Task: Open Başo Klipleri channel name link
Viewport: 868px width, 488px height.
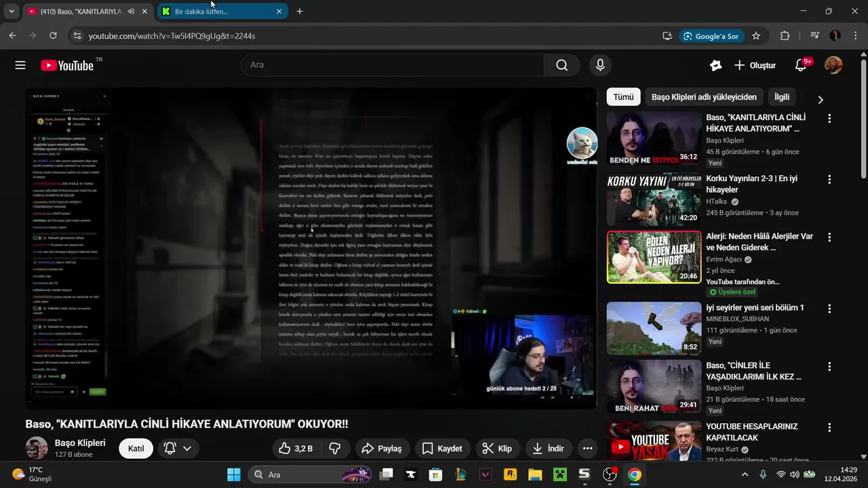Action: pyautogui.click(x=80, y=443)
